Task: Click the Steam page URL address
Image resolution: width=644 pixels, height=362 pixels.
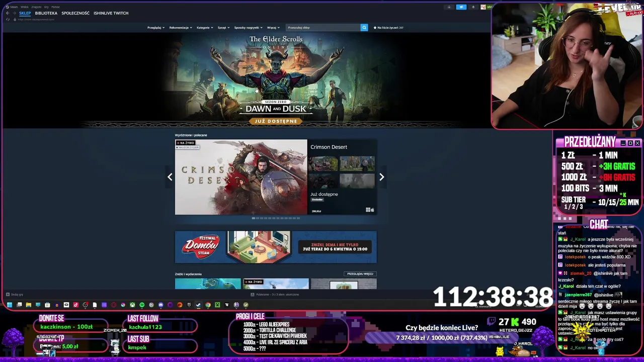Action: [36, 19]
